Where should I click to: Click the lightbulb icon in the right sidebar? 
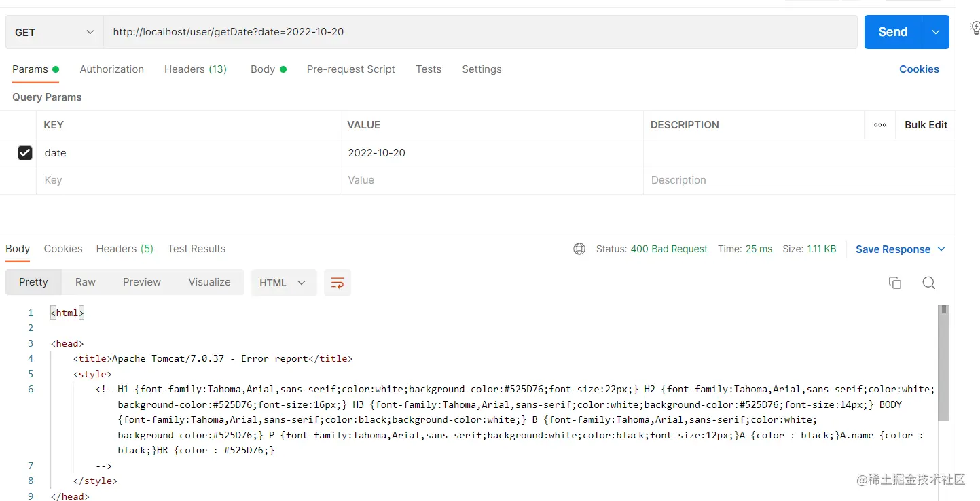(975, 28)
